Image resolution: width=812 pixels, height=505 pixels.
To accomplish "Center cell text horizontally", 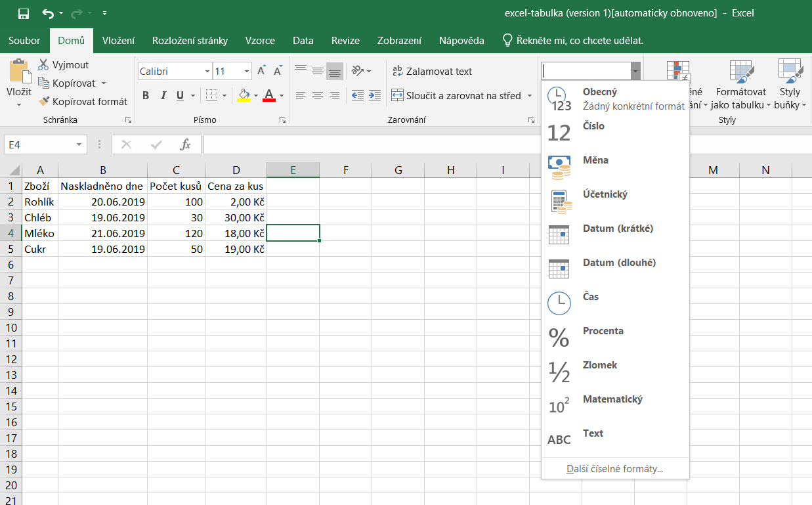I will [318, 95].
